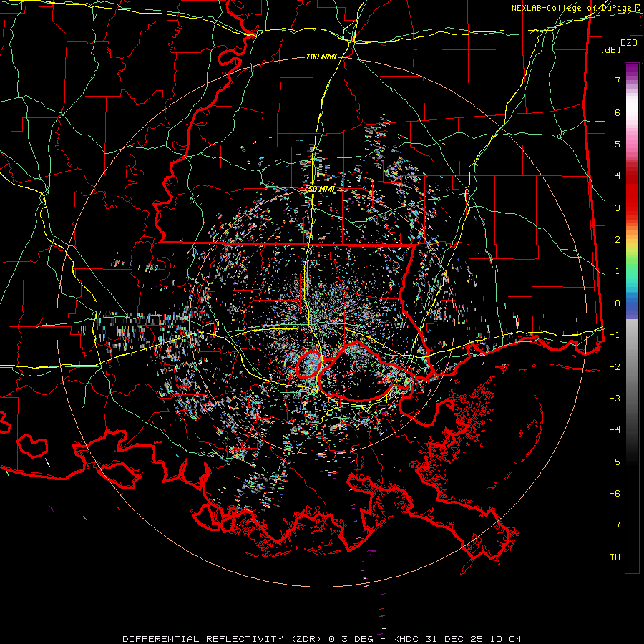
Task: Click the 50 NMI range ring label
Action: click(321, 189)
